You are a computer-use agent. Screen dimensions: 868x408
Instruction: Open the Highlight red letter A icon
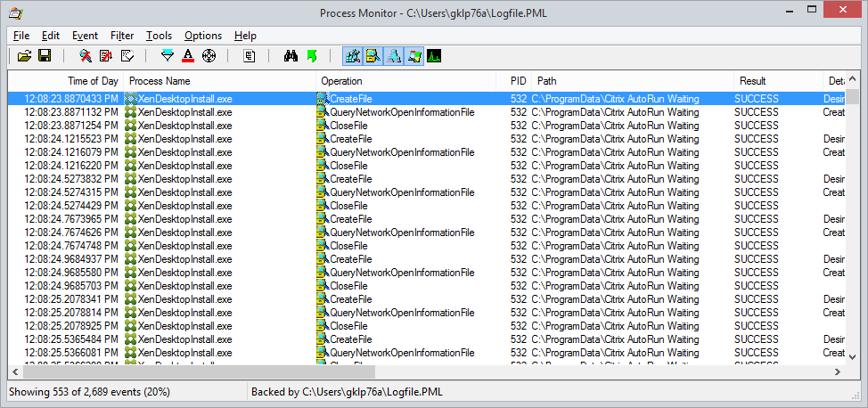tap(188, 56)
